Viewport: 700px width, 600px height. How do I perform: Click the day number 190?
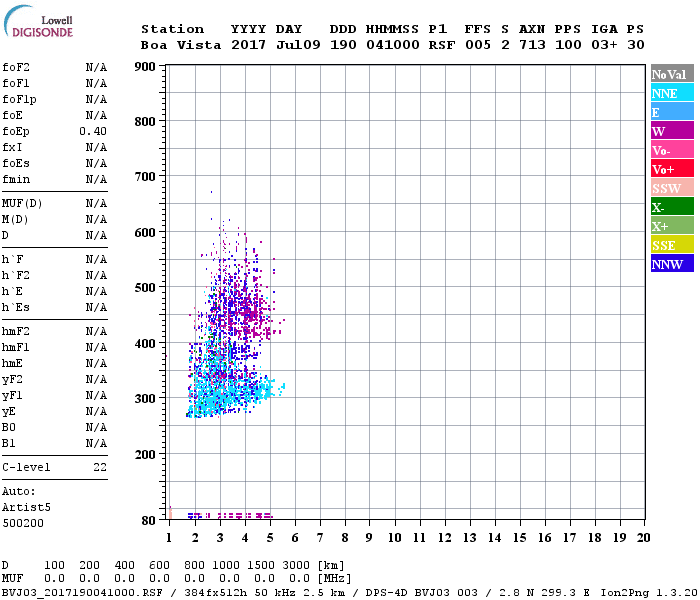(343, 45)
